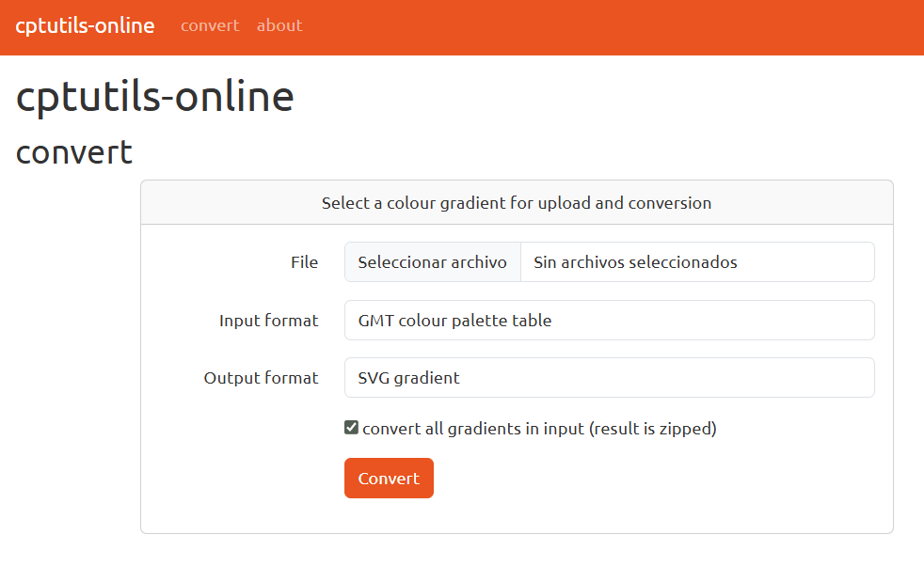The width and height of the screenshot is (924, 566).
Task: Click empty space in the orange navigation bar
Action: coord(612,26)
